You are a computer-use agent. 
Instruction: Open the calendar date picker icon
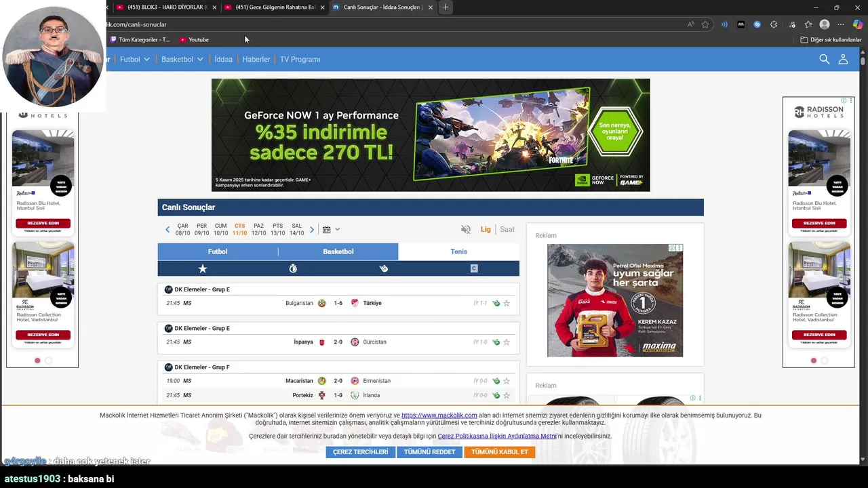click(x=326, y=230)
